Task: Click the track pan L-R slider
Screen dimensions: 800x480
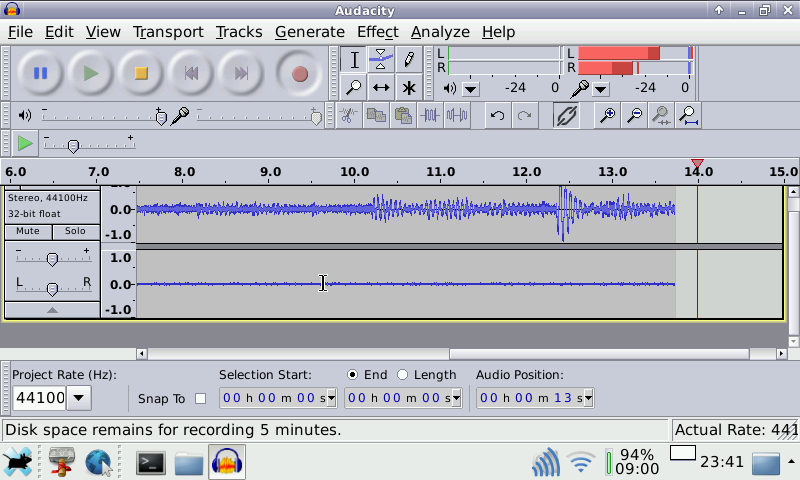Action: pyautogui.click(x=52, y=288)
